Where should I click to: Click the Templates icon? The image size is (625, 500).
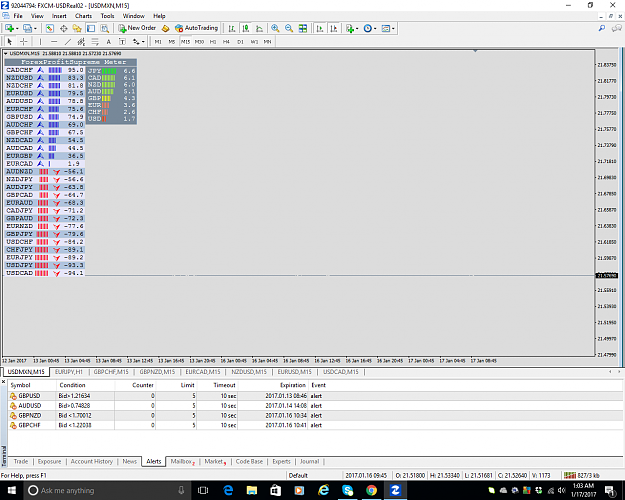(385, 28)
